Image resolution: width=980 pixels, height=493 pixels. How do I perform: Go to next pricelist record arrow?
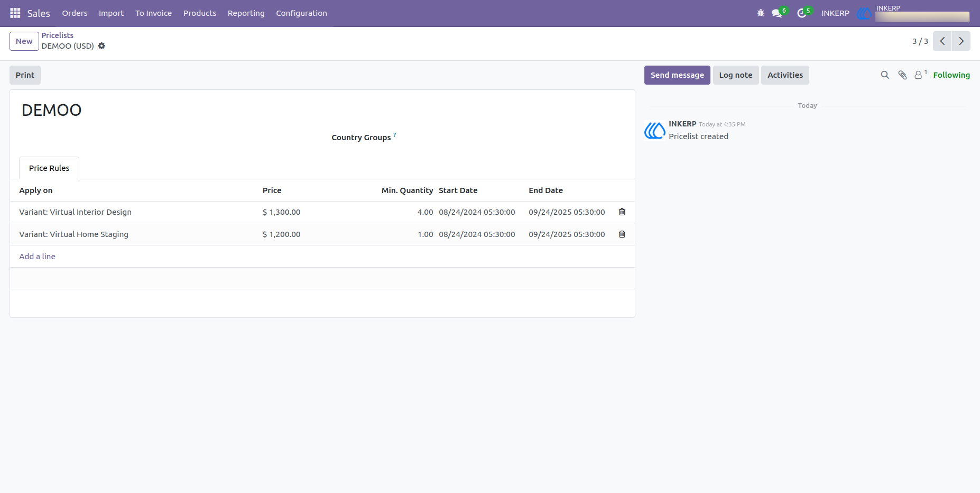pyautogui.click(x=961, y=41)
